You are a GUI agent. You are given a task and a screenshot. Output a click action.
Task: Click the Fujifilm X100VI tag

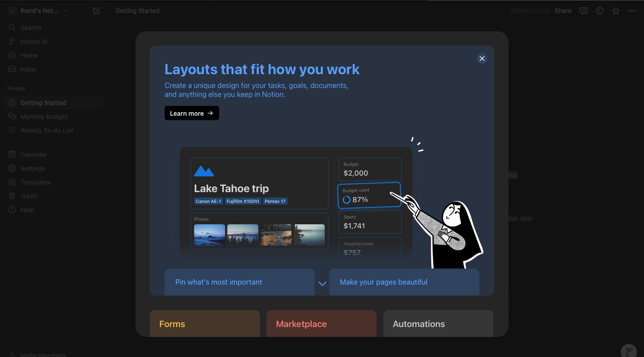(243, 201)
